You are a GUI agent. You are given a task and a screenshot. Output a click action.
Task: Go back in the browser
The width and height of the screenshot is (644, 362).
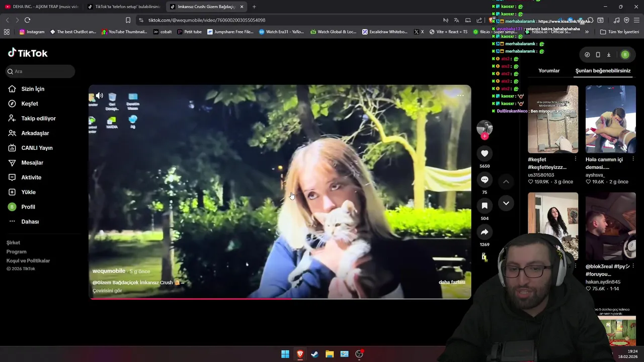point(7,20)
